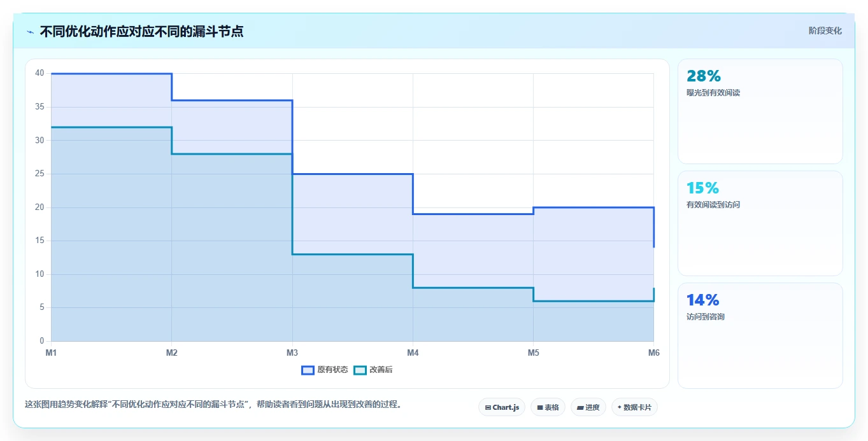Click the lightning icon beside the title

30,32
